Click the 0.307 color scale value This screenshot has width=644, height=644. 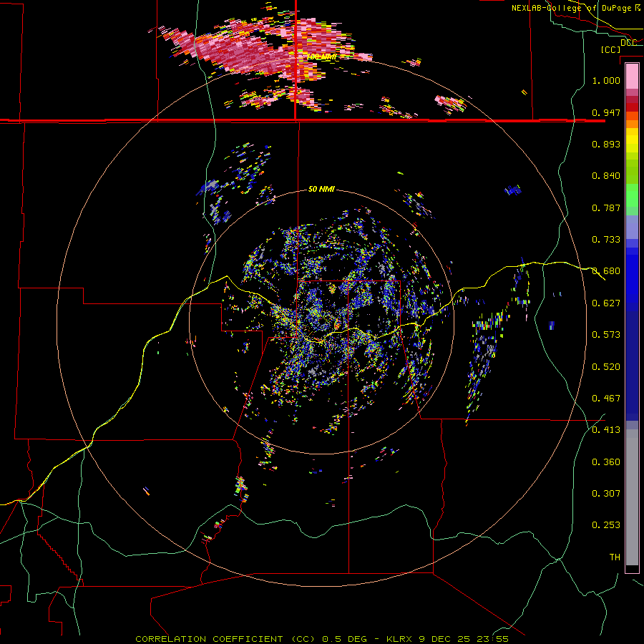[x=606, y=494]
